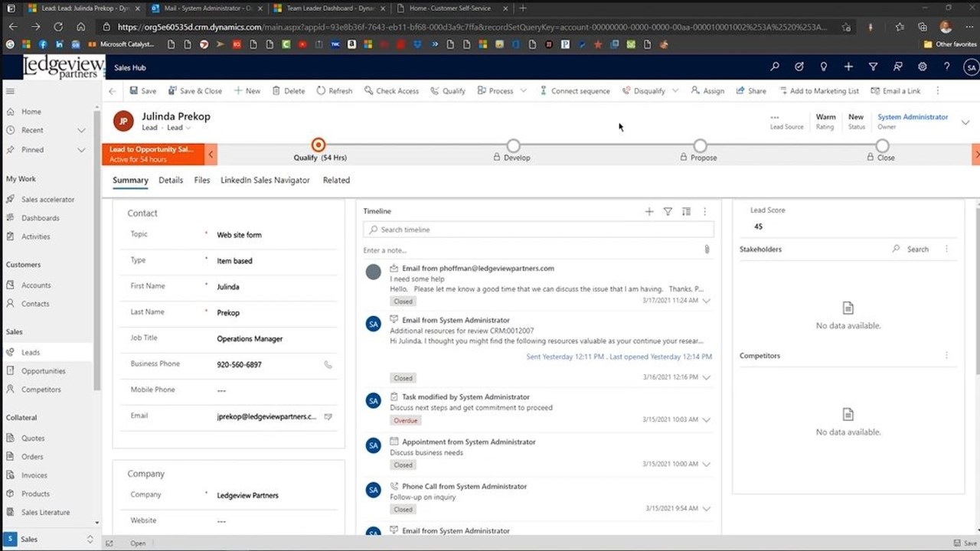Viewport: 980px width, 551px height.
Task: Click Email a Link command
Action: pyautogui.click(x=896, y=90)
